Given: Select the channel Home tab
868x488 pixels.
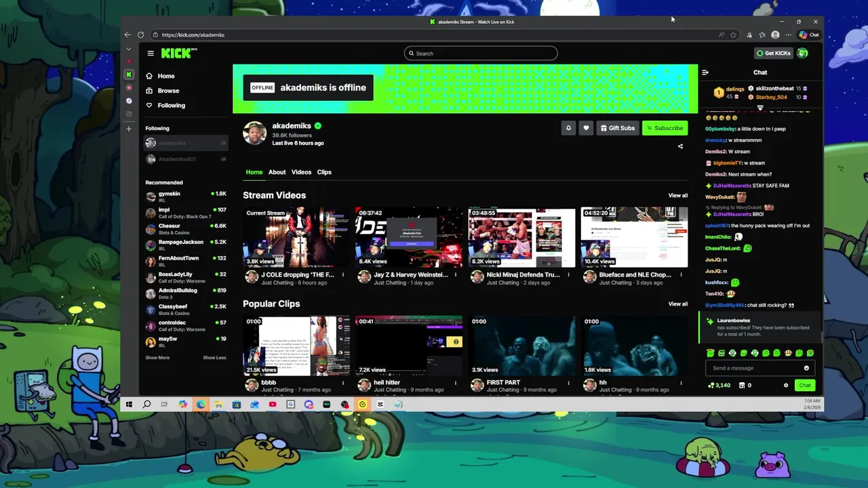Looking at the screenshot, I should pos(254,172).
